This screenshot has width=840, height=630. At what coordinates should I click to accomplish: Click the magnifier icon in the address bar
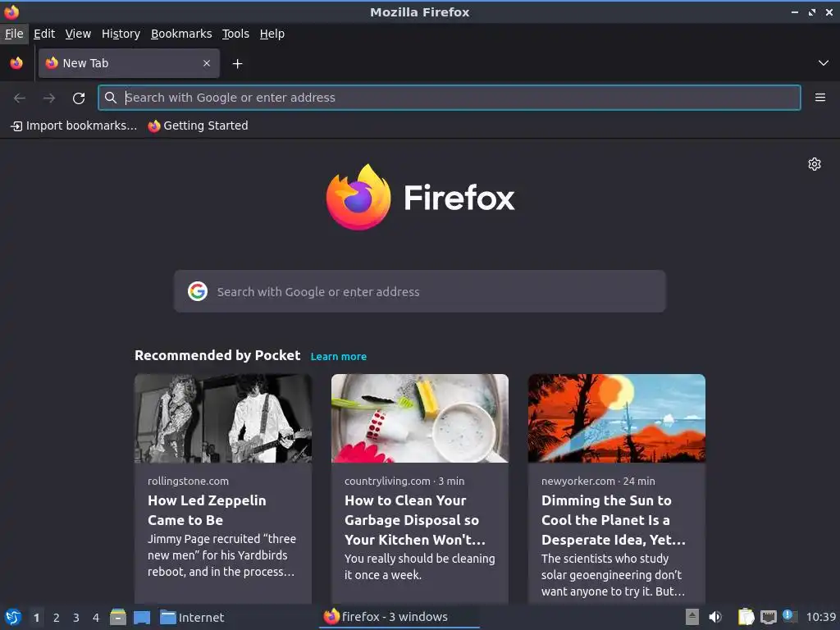111,98
